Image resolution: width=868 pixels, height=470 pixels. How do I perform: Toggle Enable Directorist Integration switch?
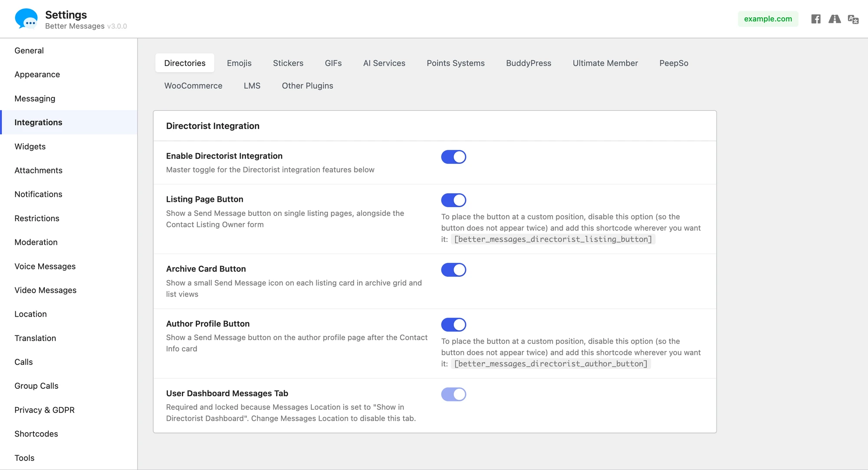454,157
